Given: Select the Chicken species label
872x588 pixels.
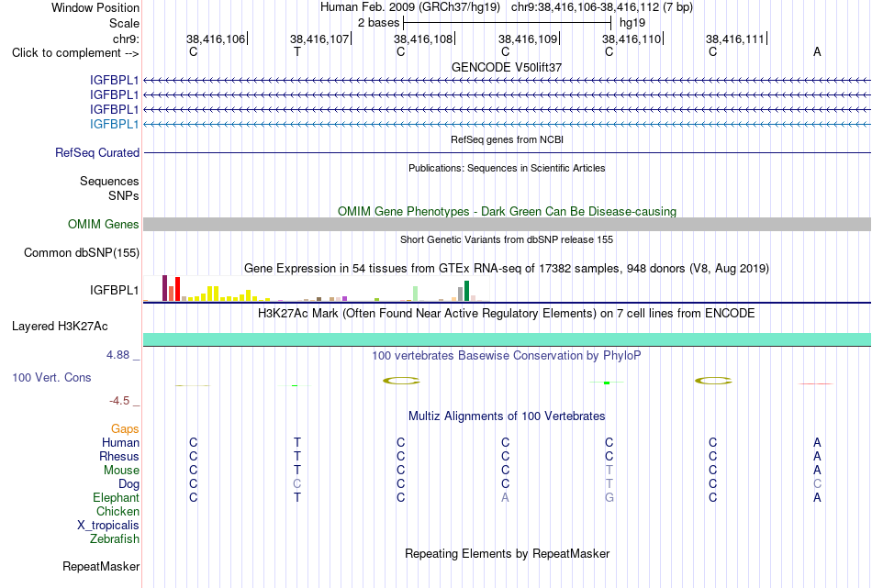Looking at the screenshot, I should 117,511.
